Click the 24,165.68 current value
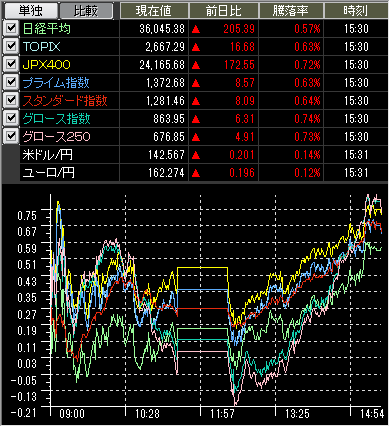Viewport: 390px width, 427px height. click(162, 65)
